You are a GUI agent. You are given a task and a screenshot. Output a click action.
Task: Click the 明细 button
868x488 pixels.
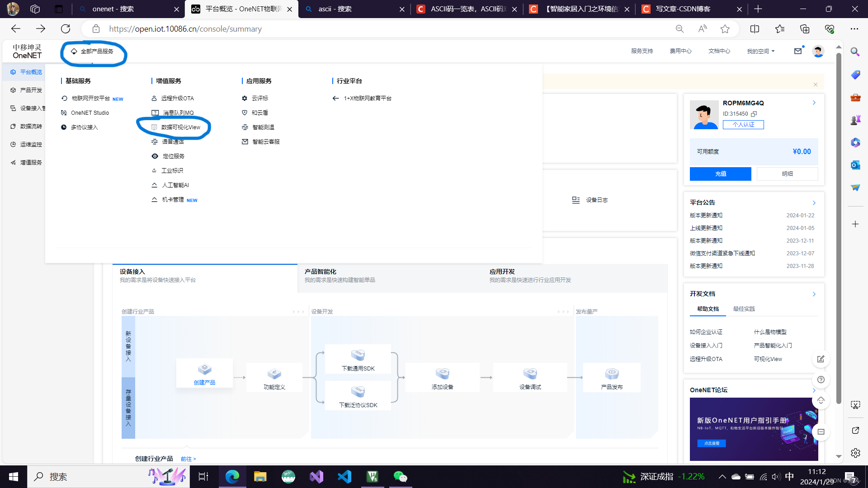(788, 174)
